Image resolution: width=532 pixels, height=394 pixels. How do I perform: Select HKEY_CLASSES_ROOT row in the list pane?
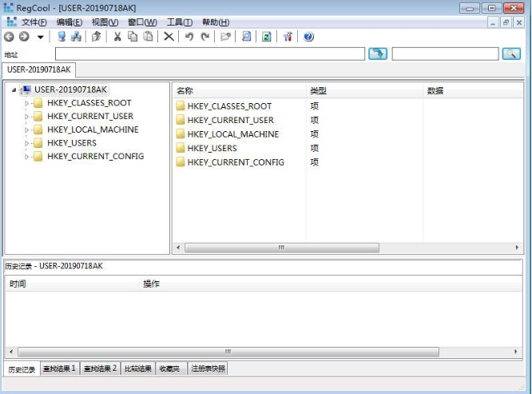[x=229, y=106]
